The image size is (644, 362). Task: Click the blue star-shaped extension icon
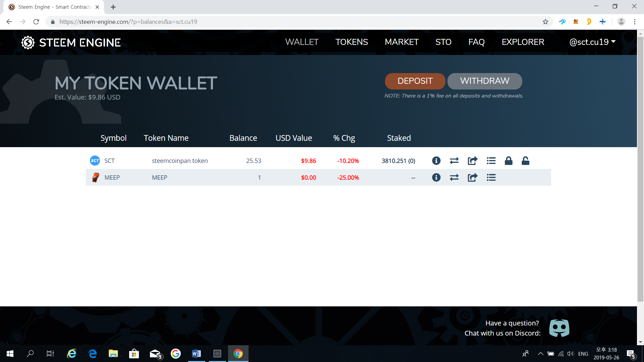pyautogui.click(x=602, y=22)
